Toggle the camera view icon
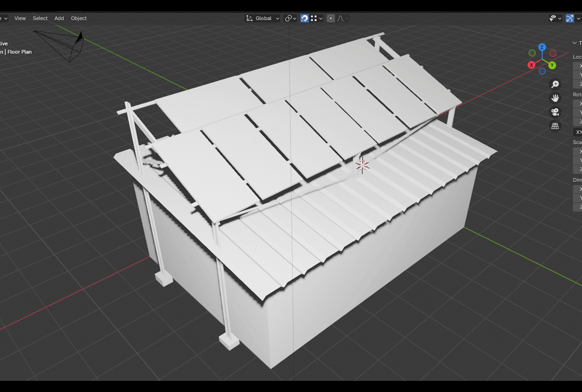Viewport: 582px width, 392px height. click(x=555, y=112)
